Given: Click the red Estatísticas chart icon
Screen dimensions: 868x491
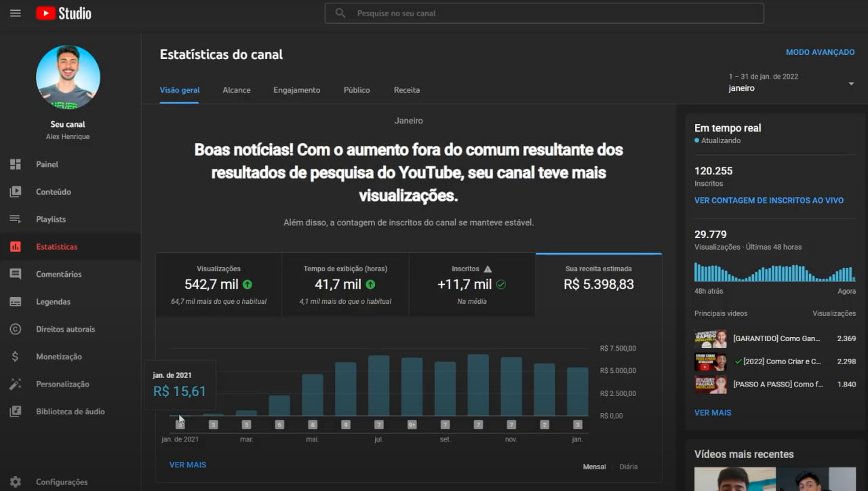Looking at the screenshot, I should coord(16,247).
